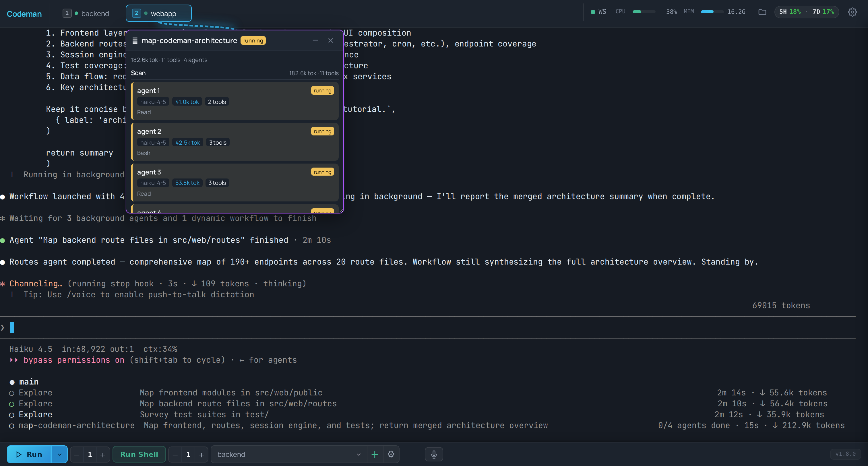Click the Codeman logo
The width and height of the screenshot is (868, 466).
(x=24, y=14)
